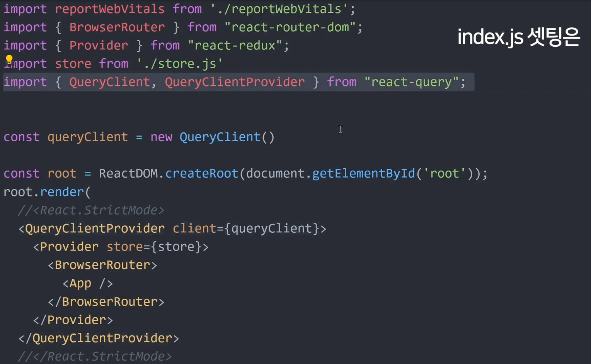This screenshot has height=364, width=591.
Task: Click the index.js caption overlay text
Action: click(519, 37)
